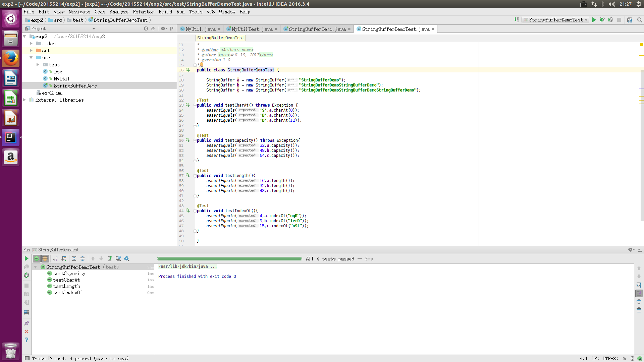Click the tests-passed progress bar
The height and width of the screenshot is (362, 644).
click(229, 259)
